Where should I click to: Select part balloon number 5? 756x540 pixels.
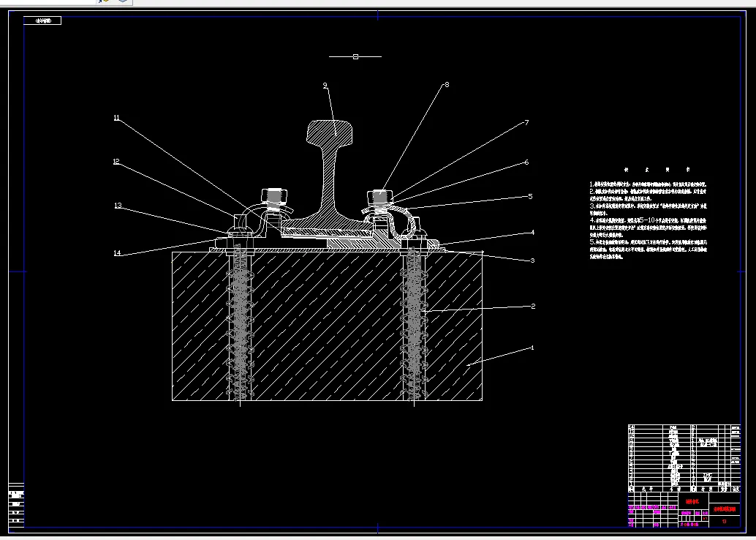pyautogui.click(x=530, y=196)
